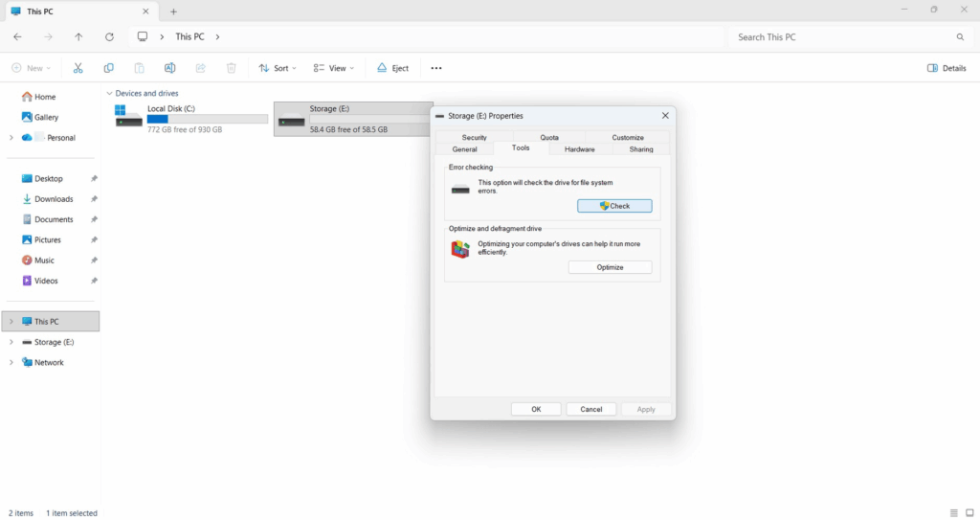Viewport: 980px width, 520px height.
Task: Click the Delete trash icon
Action: click(x=231, y=68)
